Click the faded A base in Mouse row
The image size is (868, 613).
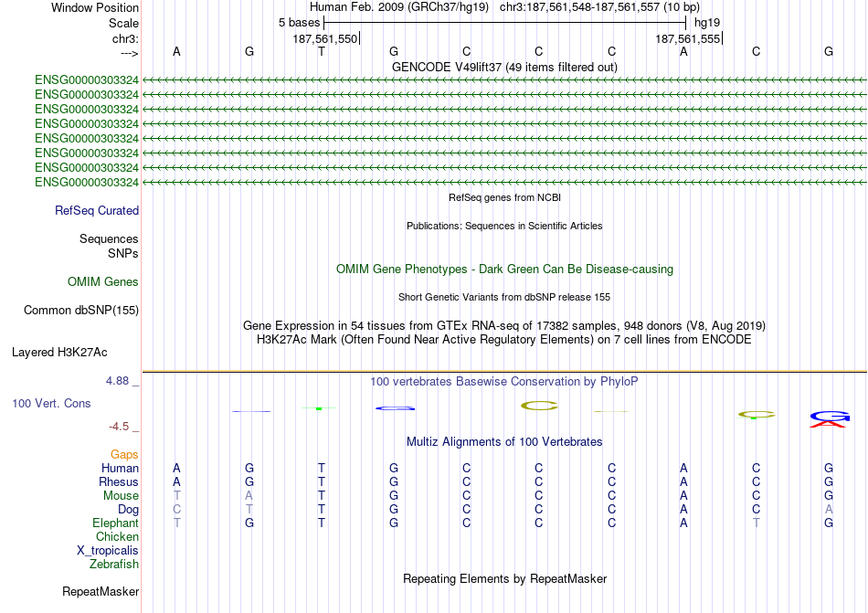(249, 496)
